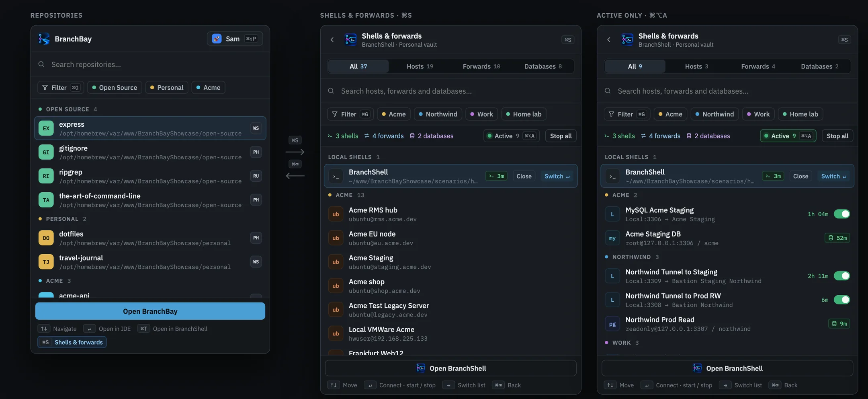The width and height of the screenshot is (868, 399).
Task: Click the express repository EX icon
Action: 46,128
